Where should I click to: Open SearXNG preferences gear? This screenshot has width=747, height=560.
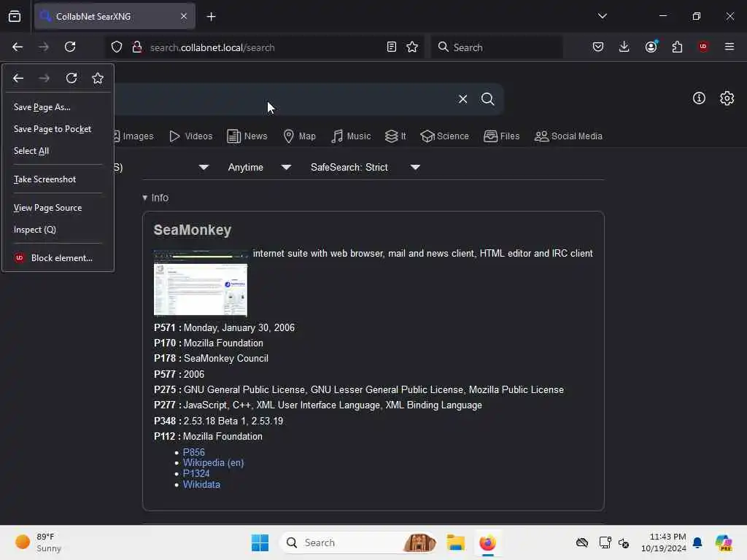727,98
